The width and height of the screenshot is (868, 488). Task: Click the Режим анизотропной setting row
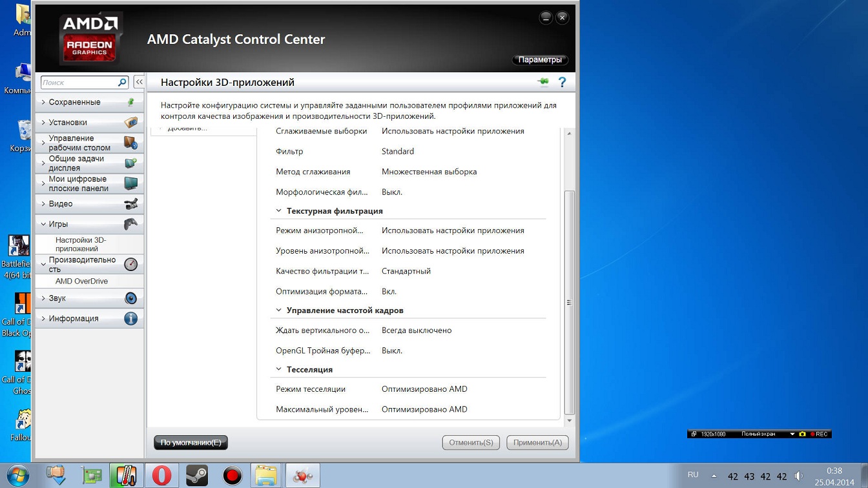[x=408, y=230]
